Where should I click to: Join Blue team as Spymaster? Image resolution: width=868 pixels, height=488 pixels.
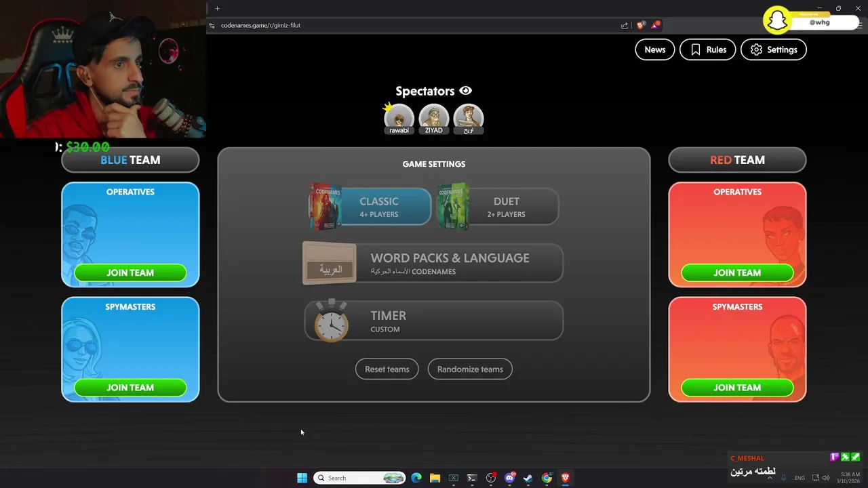coord(130,388)
